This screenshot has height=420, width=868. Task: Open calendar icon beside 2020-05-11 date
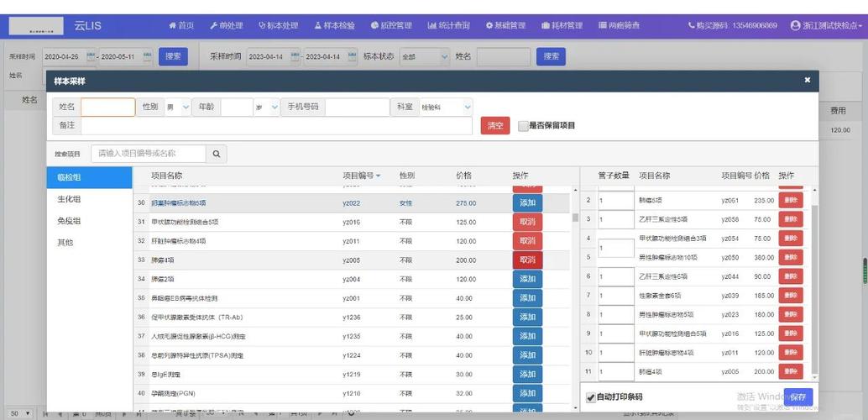tap(147, 56)
